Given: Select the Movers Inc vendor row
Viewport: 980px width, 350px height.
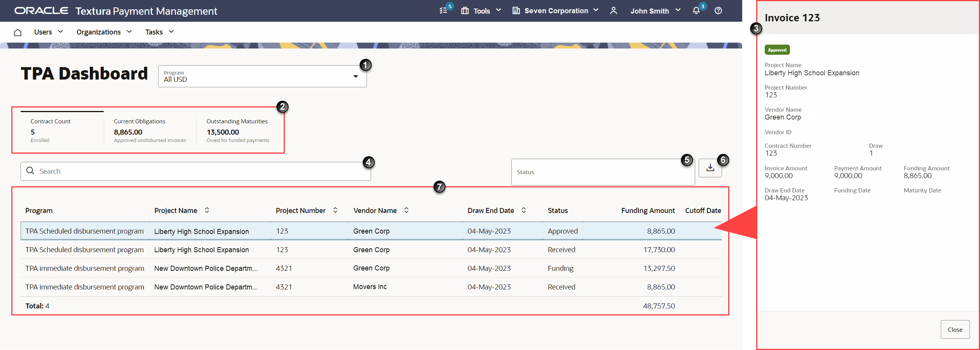Looking at the screenshot, I should (371, 287).
